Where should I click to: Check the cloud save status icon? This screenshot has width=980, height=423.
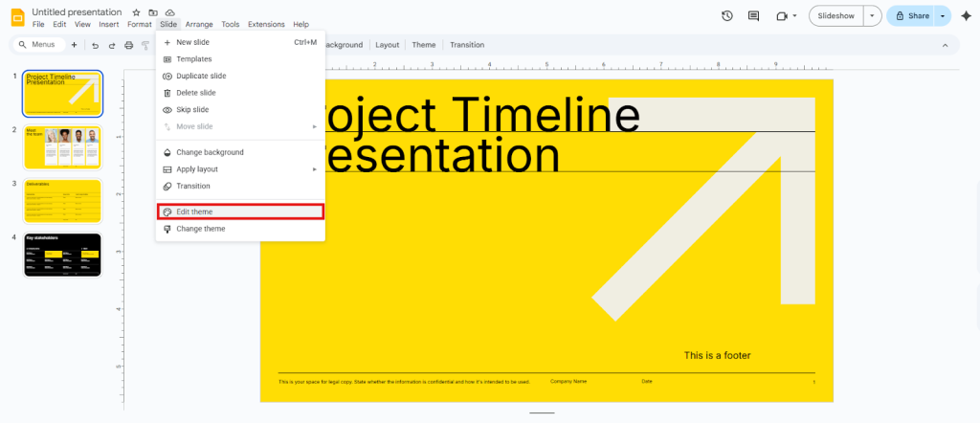[169, 11]
